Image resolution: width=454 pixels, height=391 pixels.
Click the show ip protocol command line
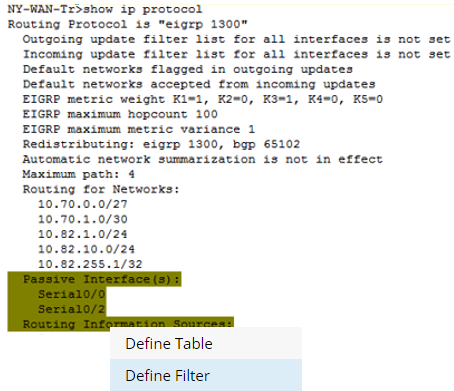[x=105, y=9]
